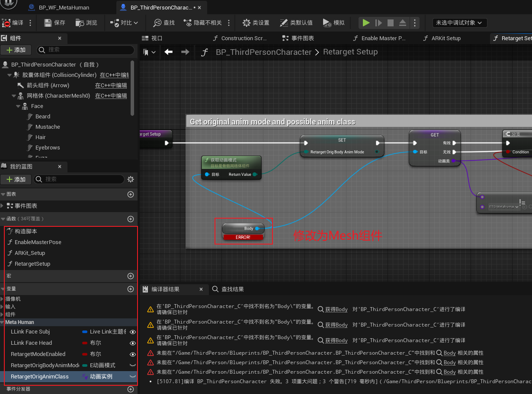
Task: Add new graph with 图表 plus icon
Action: pos(131,194)
